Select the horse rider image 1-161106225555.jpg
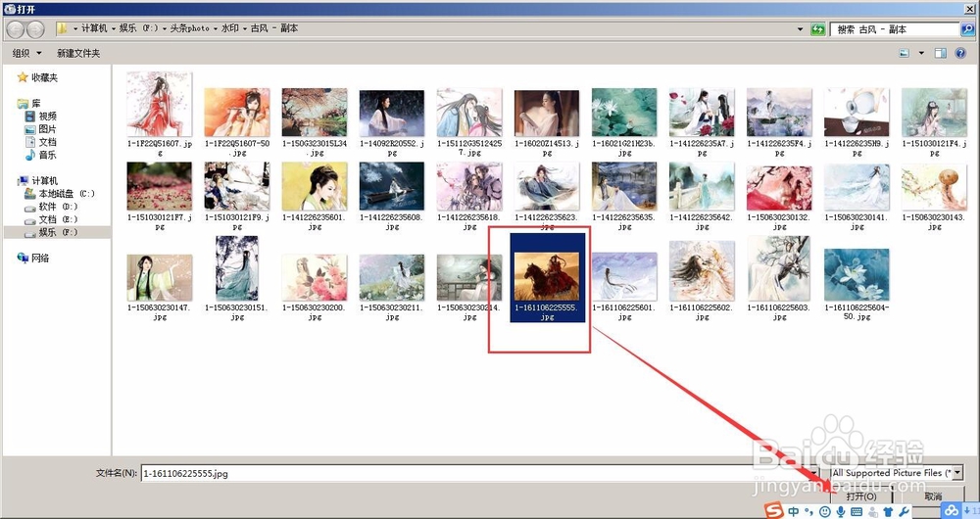 548,278
